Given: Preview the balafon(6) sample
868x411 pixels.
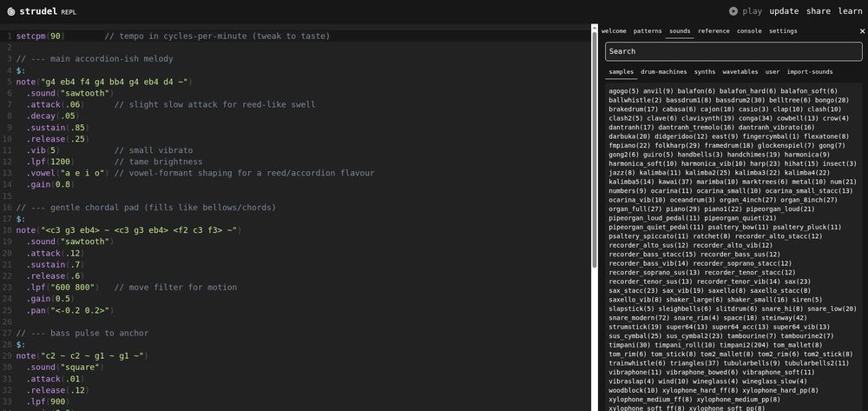Looking at the screenshot, I should pyautogui.click(x=696, y=91).
